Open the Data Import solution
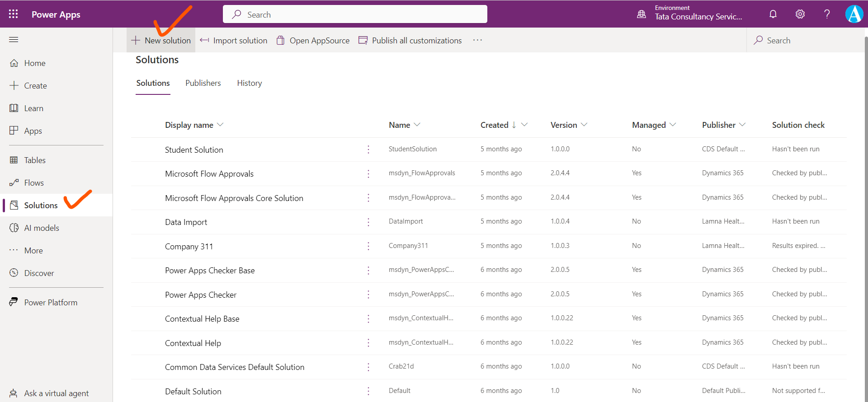Screen dimensions: 868x402 pyautogui.click(x=186, y=222)
